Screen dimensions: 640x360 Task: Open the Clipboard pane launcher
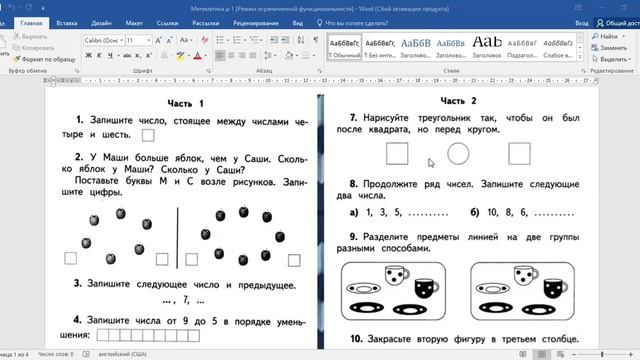[x=77, y=71]
